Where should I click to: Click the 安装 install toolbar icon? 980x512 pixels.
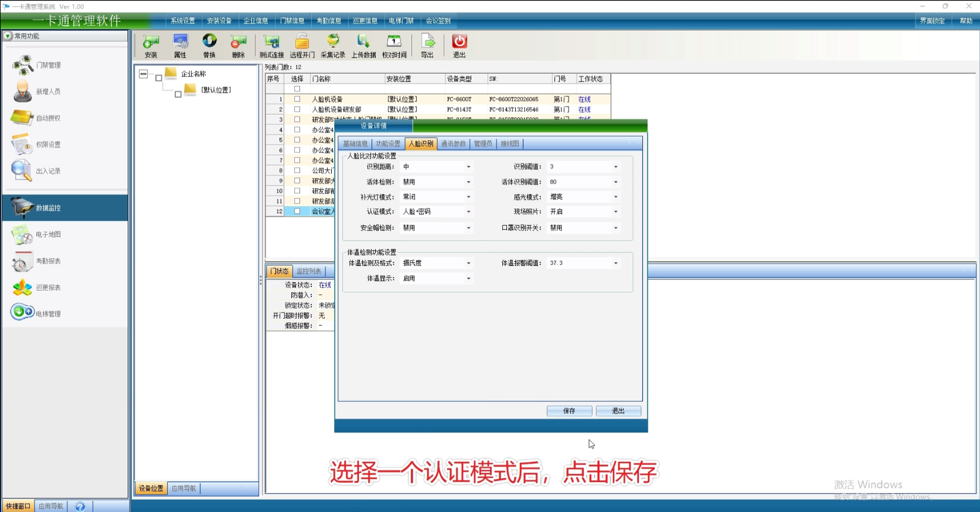[x=151, y=46]
